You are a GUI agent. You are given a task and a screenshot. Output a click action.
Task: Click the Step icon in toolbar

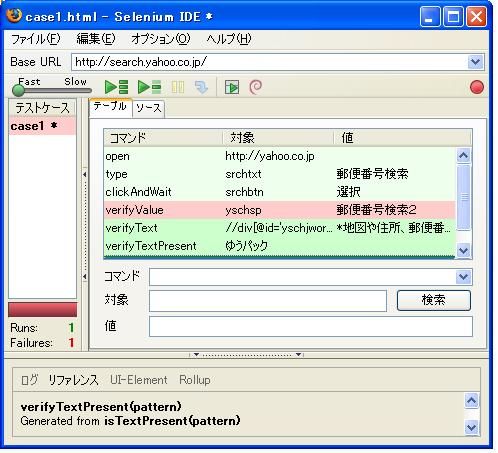[201, 87]
